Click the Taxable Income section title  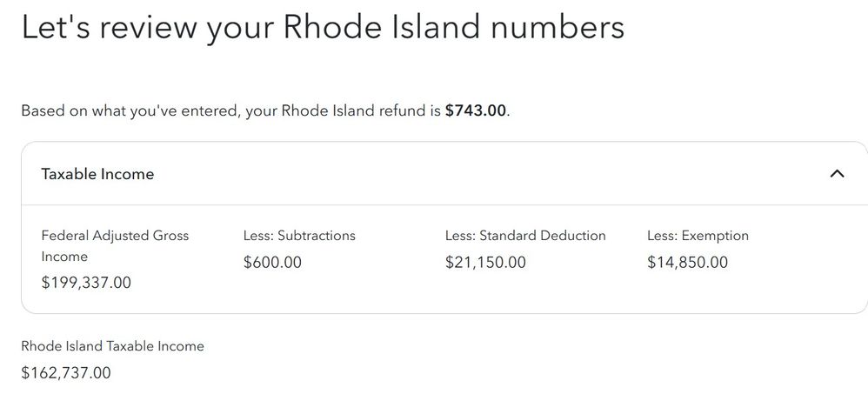click(x=97, y=174)
